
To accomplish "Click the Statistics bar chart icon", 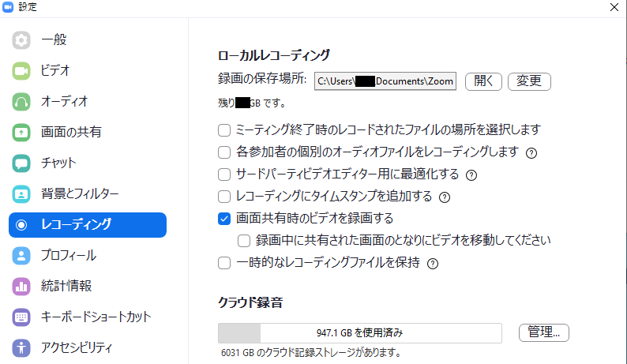I will pos(21,286).
